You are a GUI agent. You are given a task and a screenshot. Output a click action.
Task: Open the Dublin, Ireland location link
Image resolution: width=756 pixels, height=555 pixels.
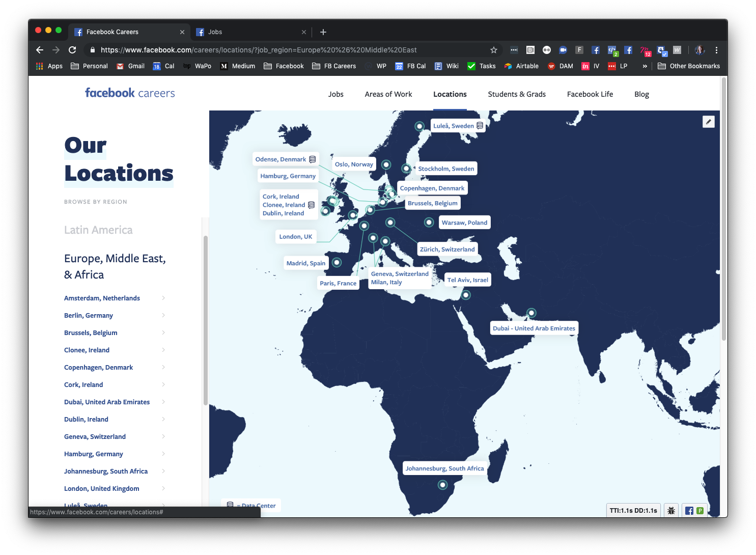86,419
